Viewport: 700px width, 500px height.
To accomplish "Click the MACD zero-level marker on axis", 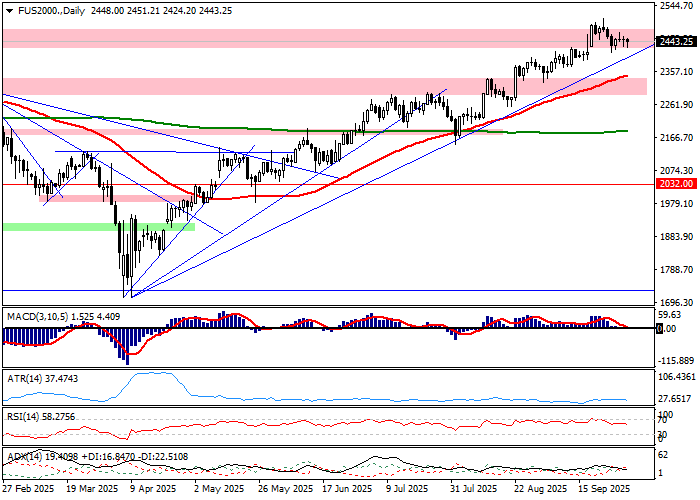I will 660,328.
